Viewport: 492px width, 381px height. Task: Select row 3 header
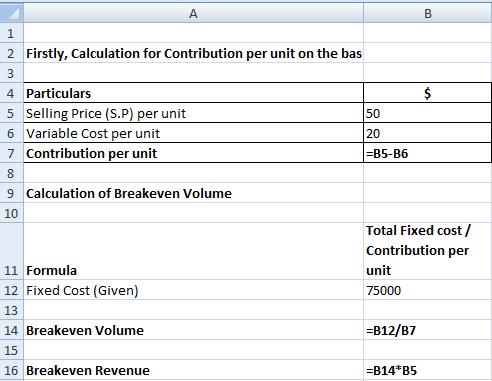coord(12,73)
